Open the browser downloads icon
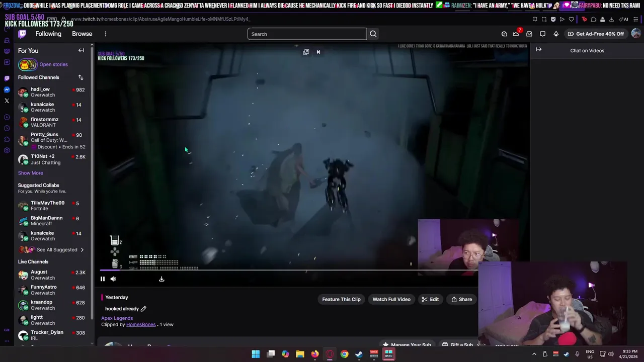The height and width of the screenshot is (362, 644). pos(611,19)
